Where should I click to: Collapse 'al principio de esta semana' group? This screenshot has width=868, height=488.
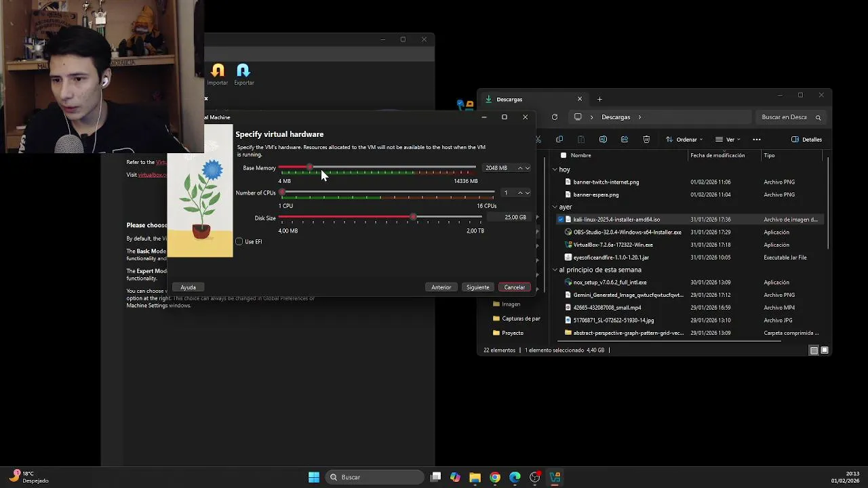(555, 270)
